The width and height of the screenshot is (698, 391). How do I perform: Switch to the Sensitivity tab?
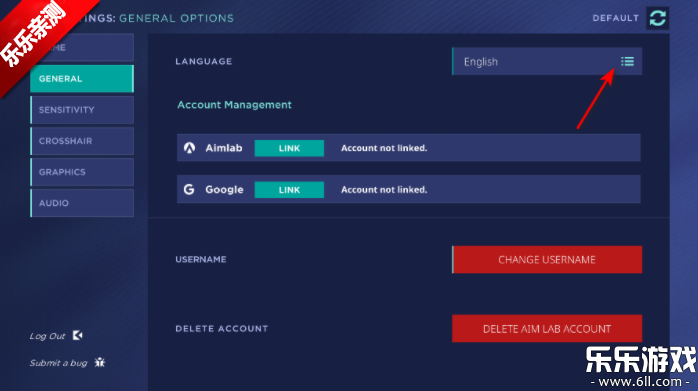tap(82, 110)
